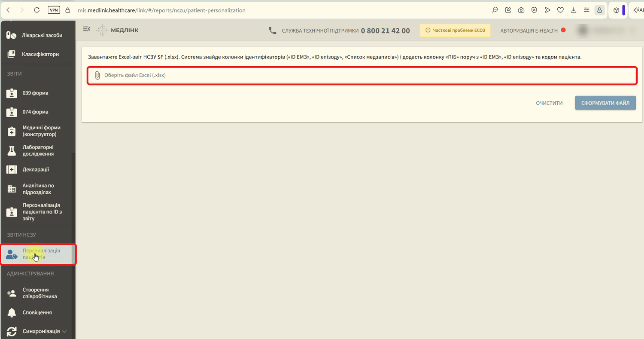Open the browser extensions cube icon
Viewport: 644px width, 339px height.
click(617, 10)
